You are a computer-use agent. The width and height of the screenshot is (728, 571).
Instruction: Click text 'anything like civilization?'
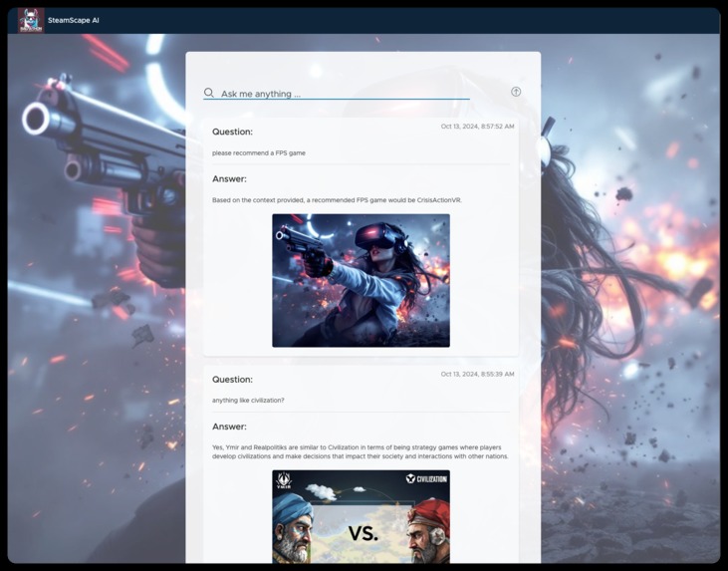248,400
